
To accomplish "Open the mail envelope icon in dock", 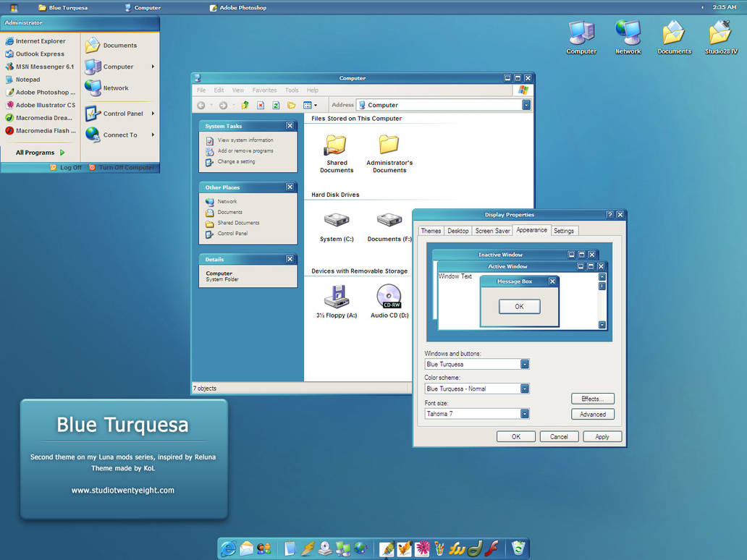I will tap(246, 549).
